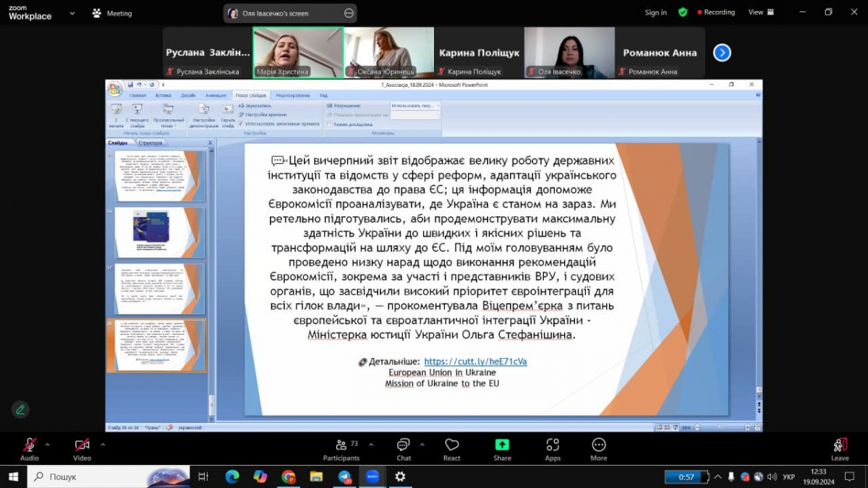Open the More options menu
This screenshot has height=488, width=868.
click(598, 448)
